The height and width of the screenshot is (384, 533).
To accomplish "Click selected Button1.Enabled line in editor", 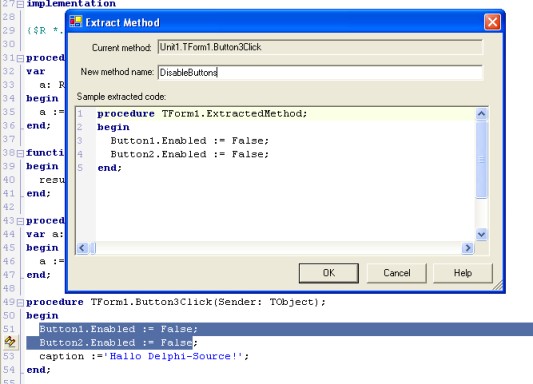I will tap(118, 329).
